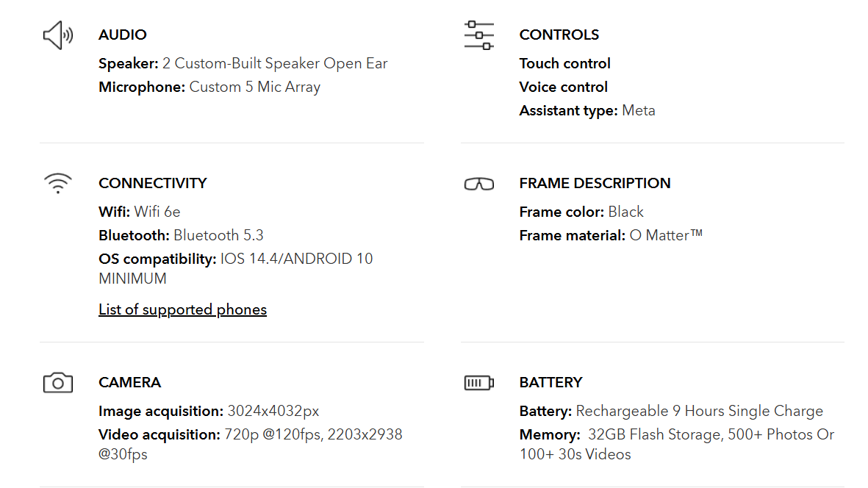Click the BATTERY section heading

point(550,382)
